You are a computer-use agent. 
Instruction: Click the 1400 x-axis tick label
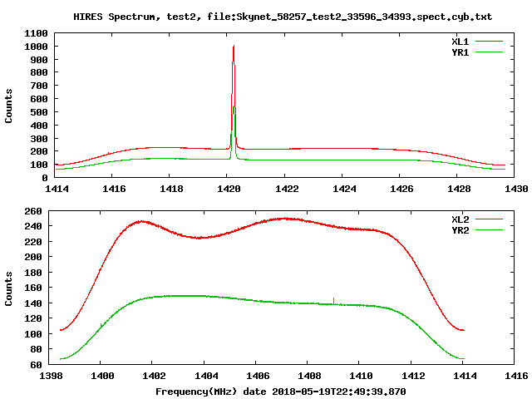tap(103, 376)
